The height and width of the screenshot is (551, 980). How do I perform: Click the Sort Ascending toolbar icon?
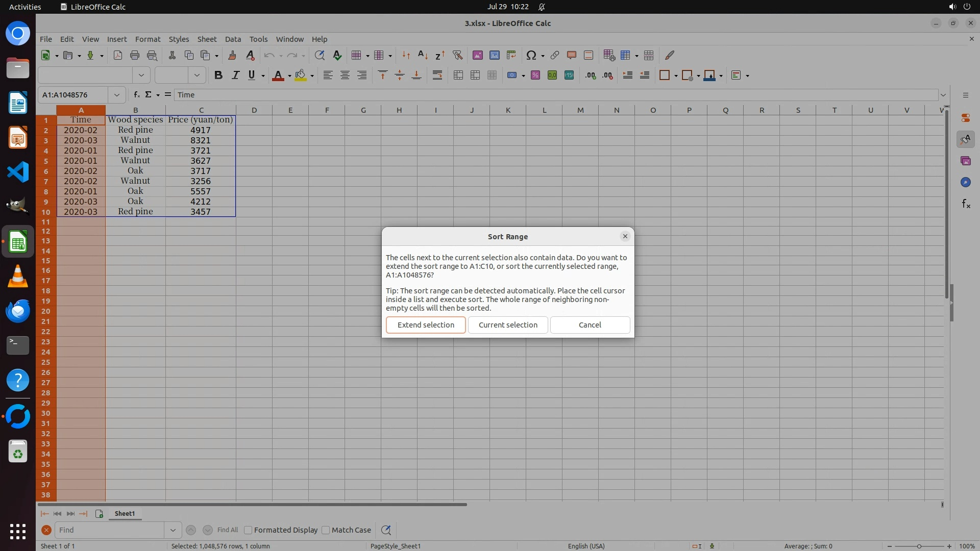click(423, 55)
